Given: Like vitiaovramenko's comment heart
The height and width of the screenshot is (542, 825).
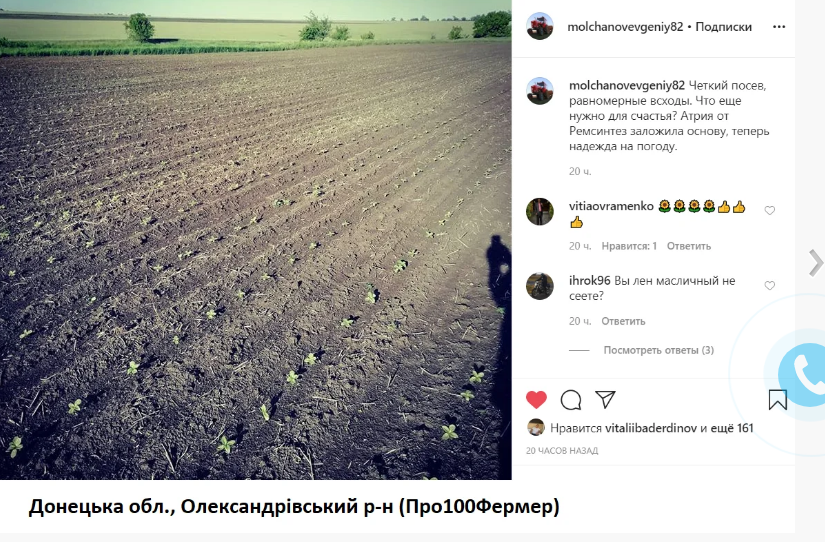Looking at the screenshot, I should coord(769,210).
